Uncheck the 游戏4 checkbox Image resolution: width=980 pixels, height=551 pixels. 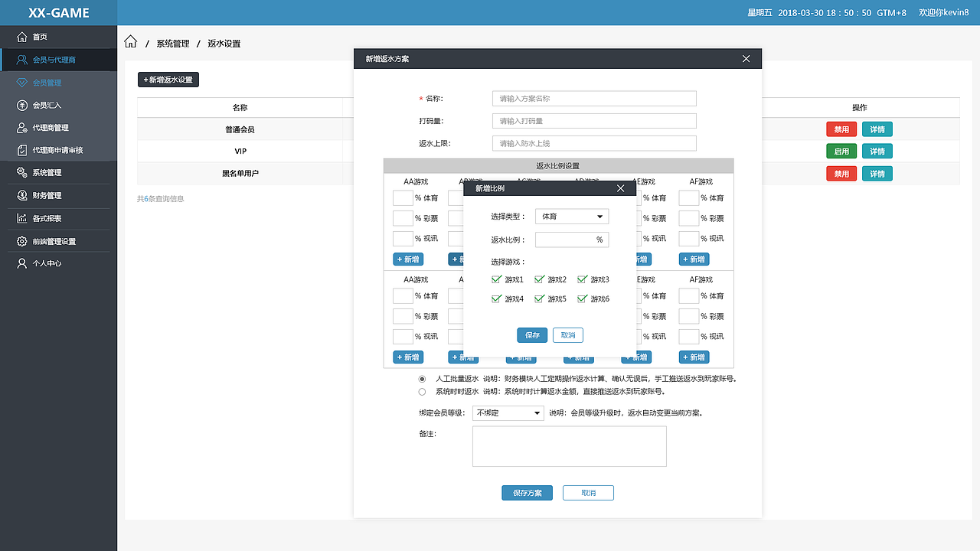[496, 298]
